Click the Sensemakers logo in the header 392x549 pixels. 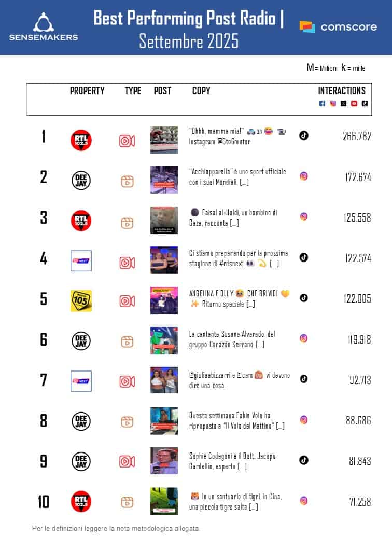click(44, 27)
